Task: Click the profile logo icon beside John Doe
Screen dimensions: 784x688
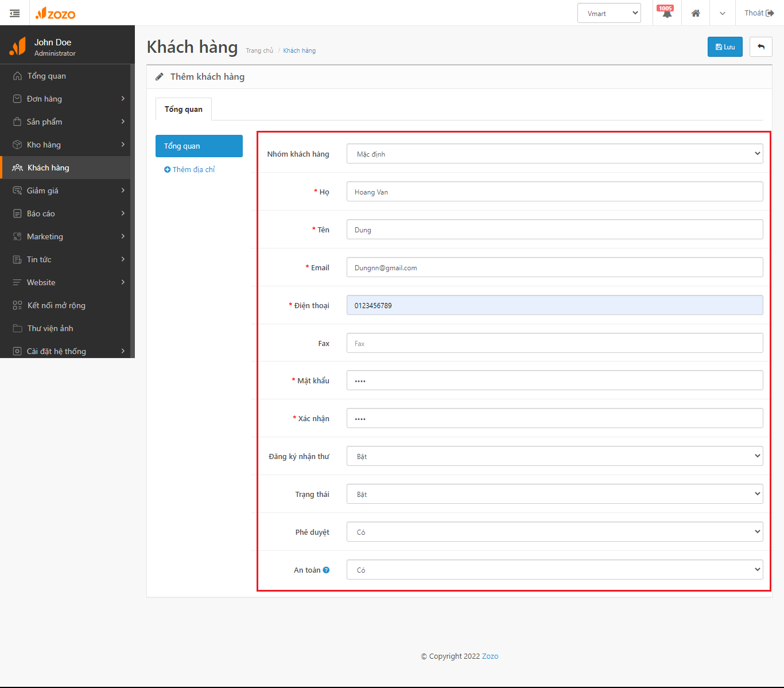Action: [18, 46]
